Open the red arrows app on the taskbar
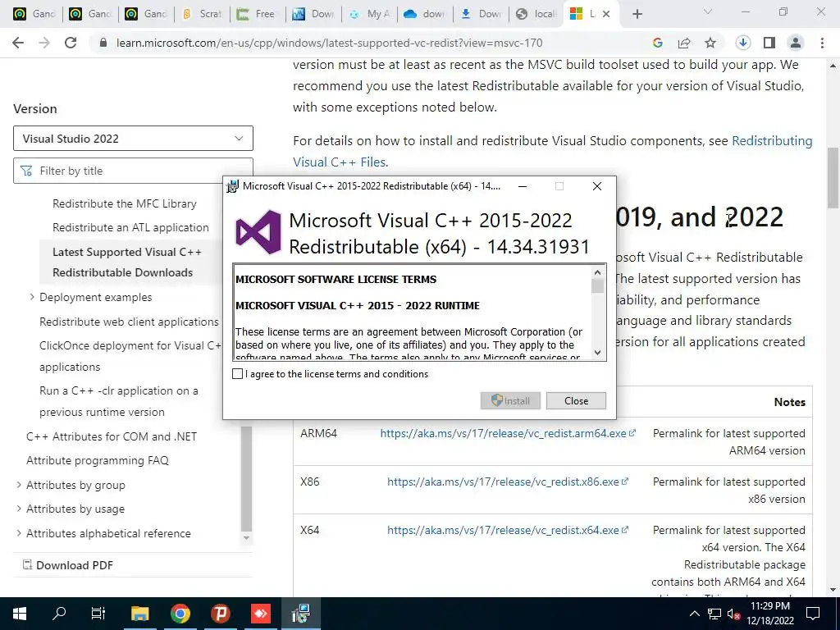Image resolution: width=840 pixels, height=630 pixels. click(260, 614)
